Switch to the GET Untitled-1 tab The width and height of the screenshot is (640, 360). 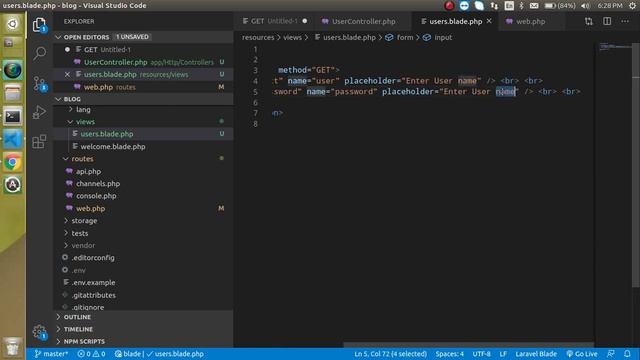(x=274, y=21)
